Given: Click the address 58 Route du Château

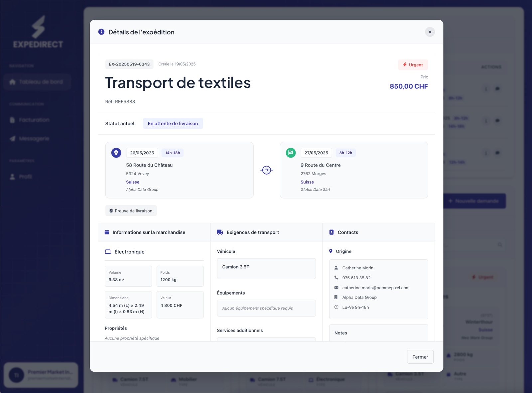Looking at the screenshot, I should [149, 165].
